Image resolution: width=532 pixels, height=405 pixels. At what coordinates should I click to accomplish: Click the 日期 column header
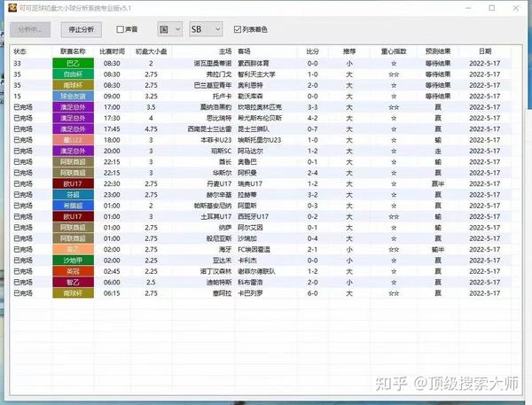(x=485, y=51)
